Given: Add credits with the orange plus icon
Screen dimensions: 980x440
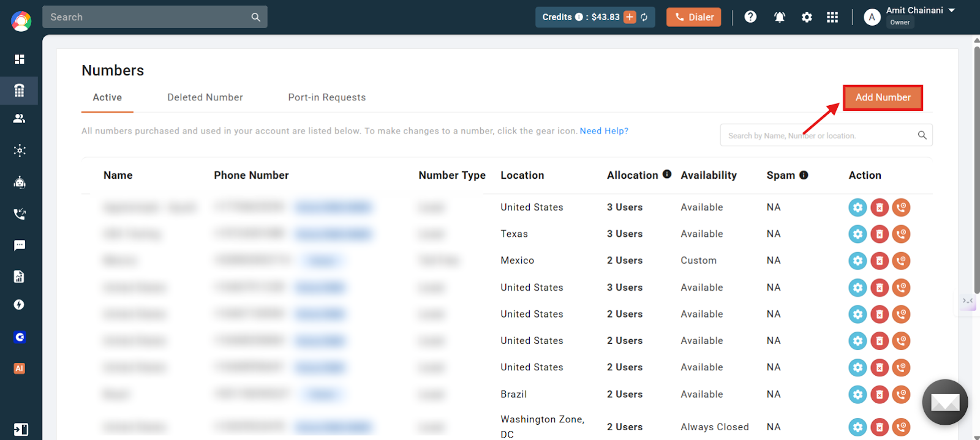Looking at the screenshot, I should (x=630, y=17).
